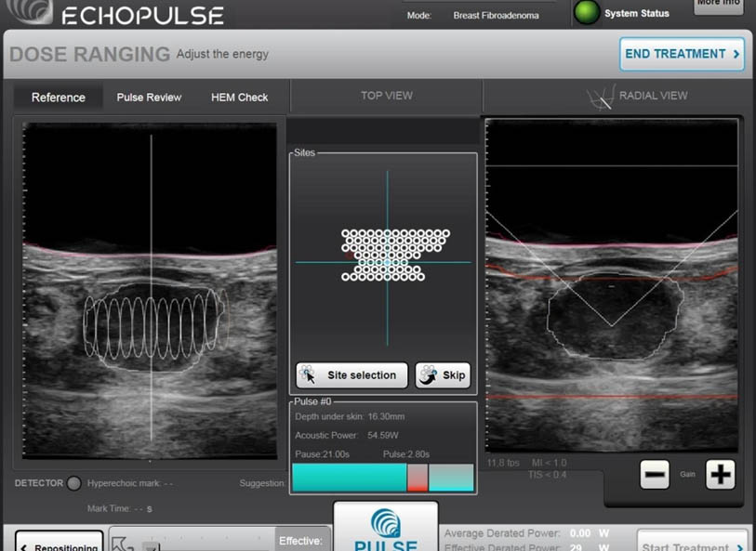The image size is (756, 551).
Task: Click the Skip button
Action: (x=443, y=375)
